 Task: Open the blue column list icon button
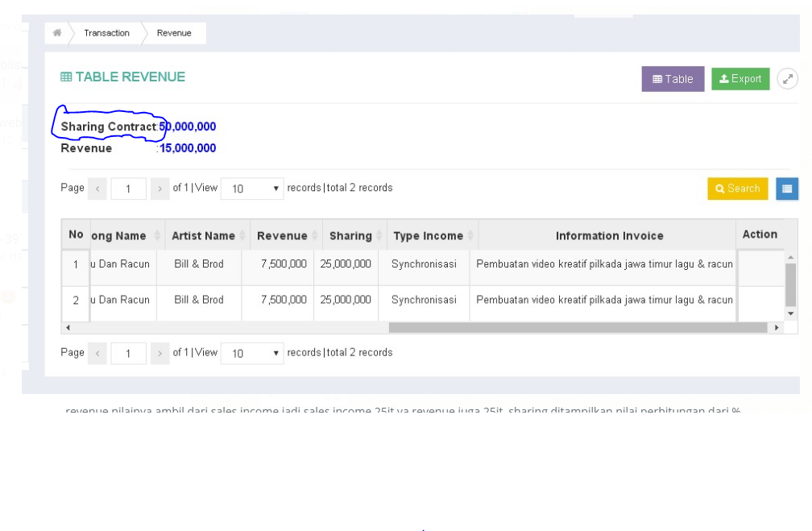coord(787,189)
